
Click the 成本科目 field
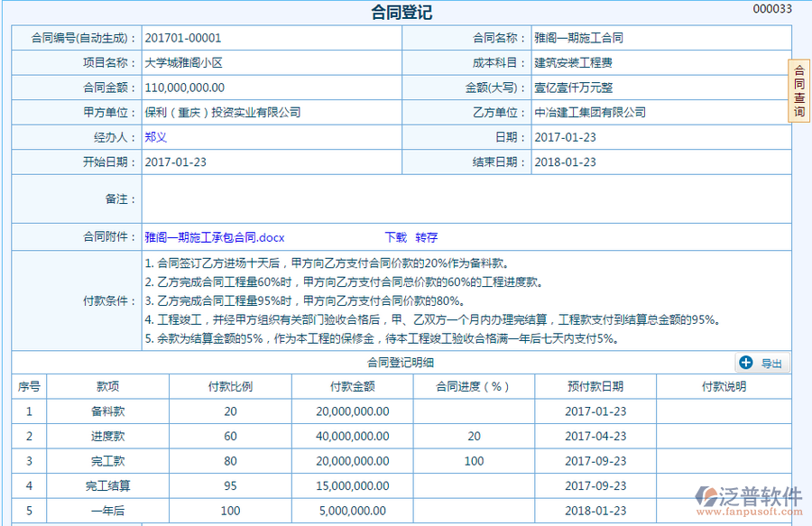tap(659, 63)
